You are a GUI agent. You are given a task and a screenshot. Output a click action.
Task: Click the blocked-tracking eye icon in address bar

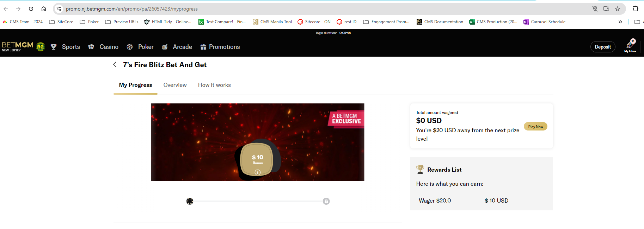point(595,9)
